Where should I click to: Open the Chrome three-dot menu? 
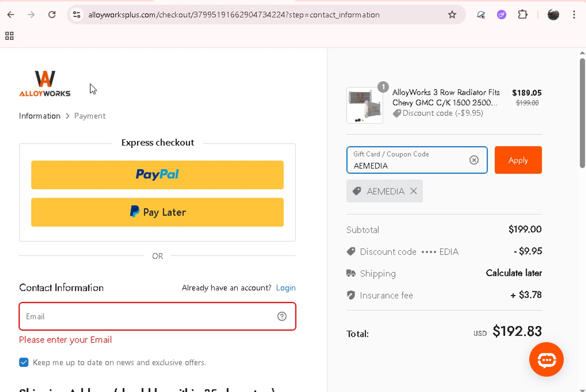tap(574, 15)
